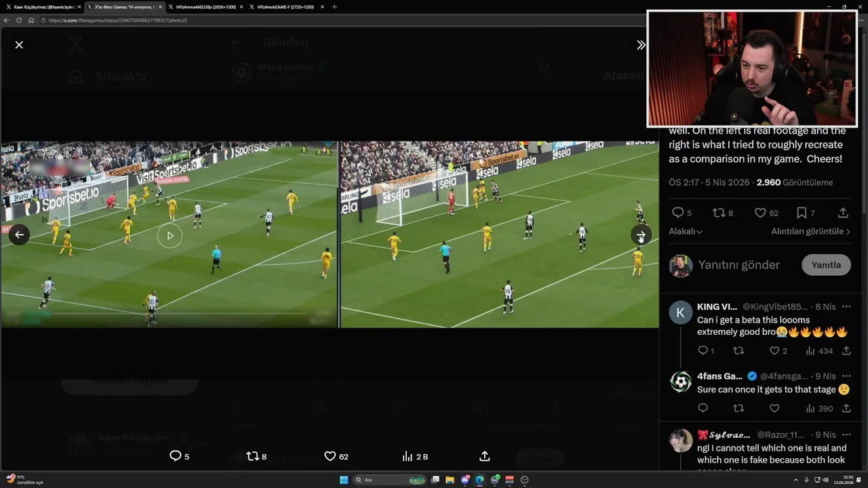Open Windows Start menu

point(344,480)
